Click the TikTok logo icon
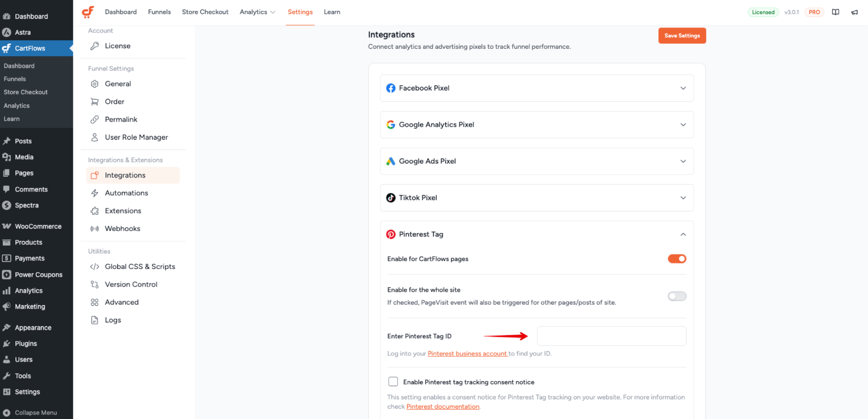This screenshot has width=868, height=419. [391, 198]
